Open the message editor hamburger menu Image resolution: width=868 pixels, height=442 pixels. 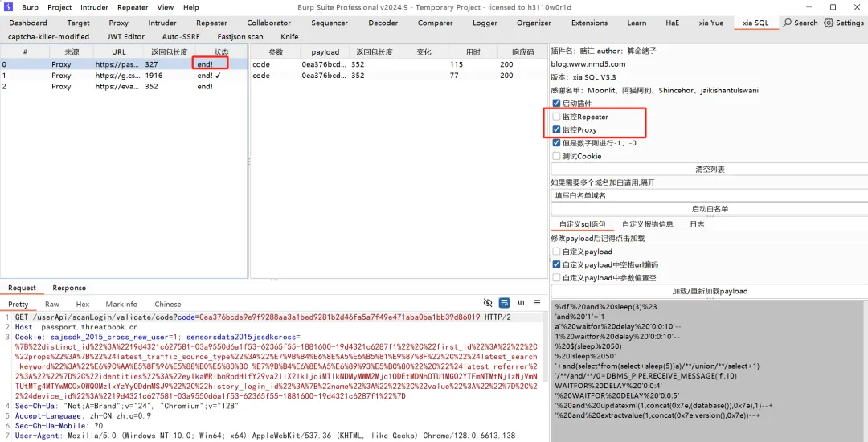537,303
